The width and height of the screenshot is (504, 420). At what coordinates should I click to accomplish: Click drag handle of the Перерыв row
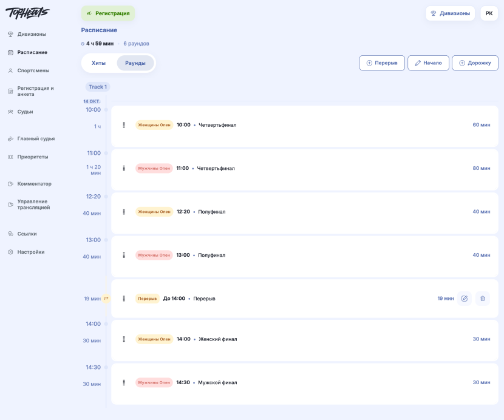click(124, 299)
